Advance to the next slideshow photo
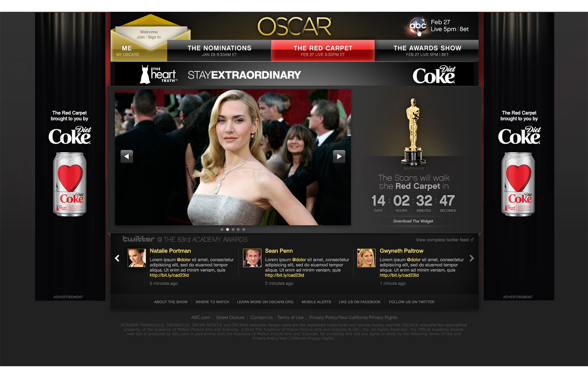 tap(339, 156)
